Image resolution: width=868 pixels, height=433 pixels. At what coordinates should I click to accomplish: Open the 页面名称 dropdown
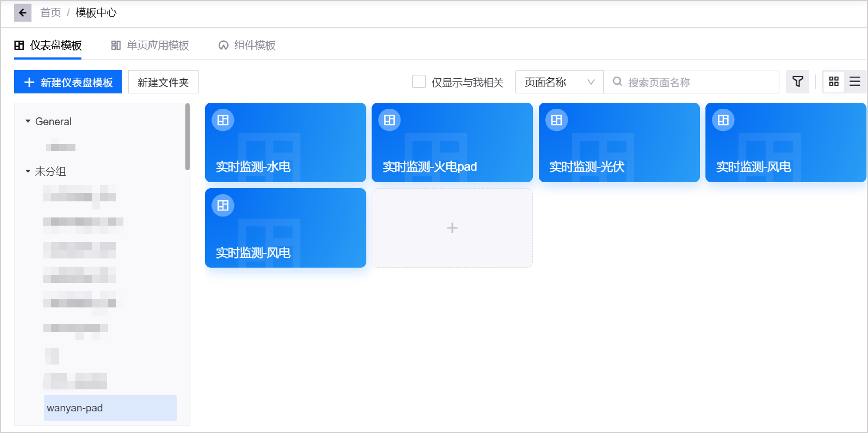pos(559,82)
